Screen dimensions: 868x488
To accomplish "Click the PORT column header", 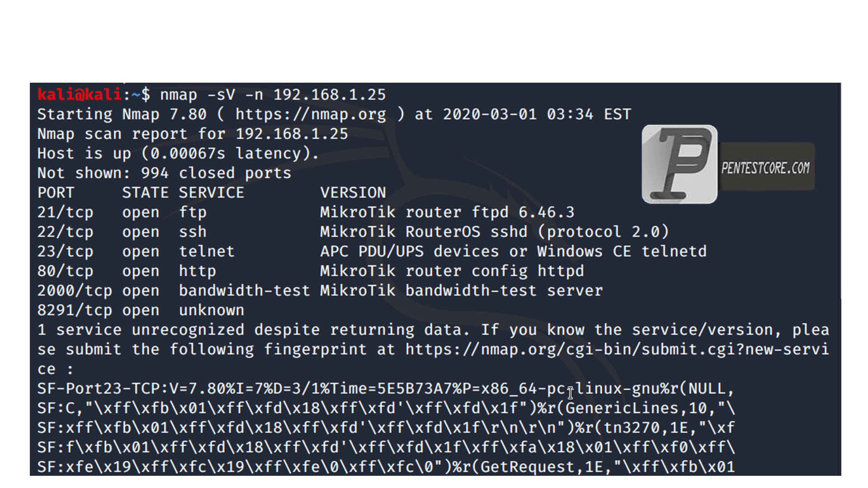I will pos(56,193).
